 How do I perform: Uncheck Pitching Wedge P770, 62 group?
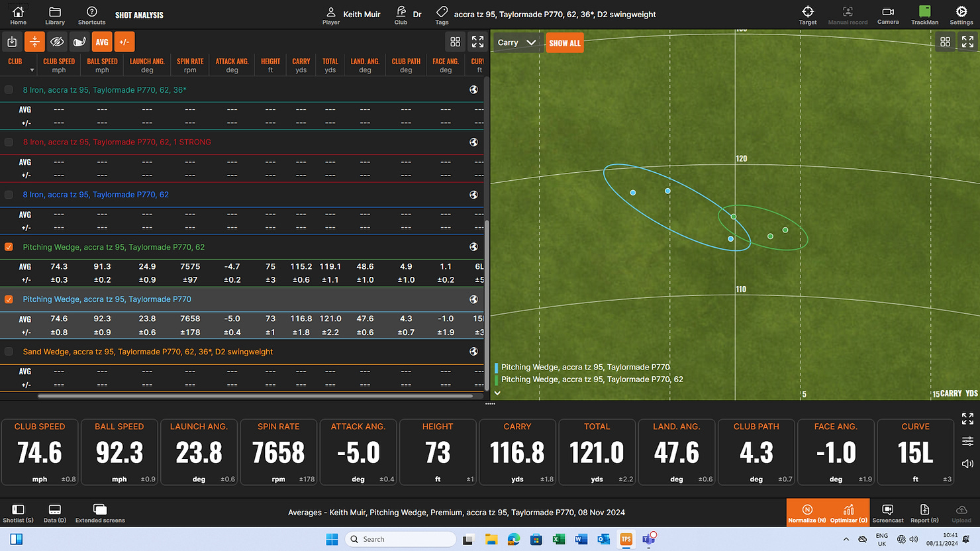9,247
